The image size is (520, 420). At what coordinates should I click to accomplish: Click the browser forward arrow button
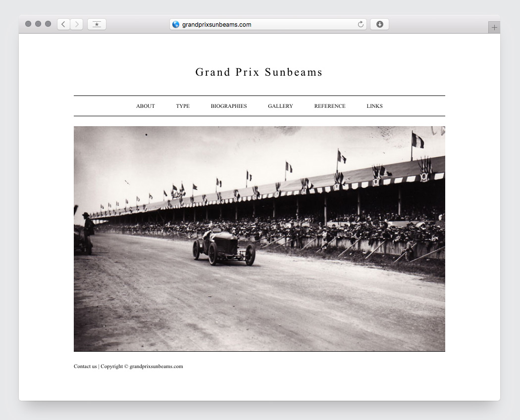tap(76, 24)
